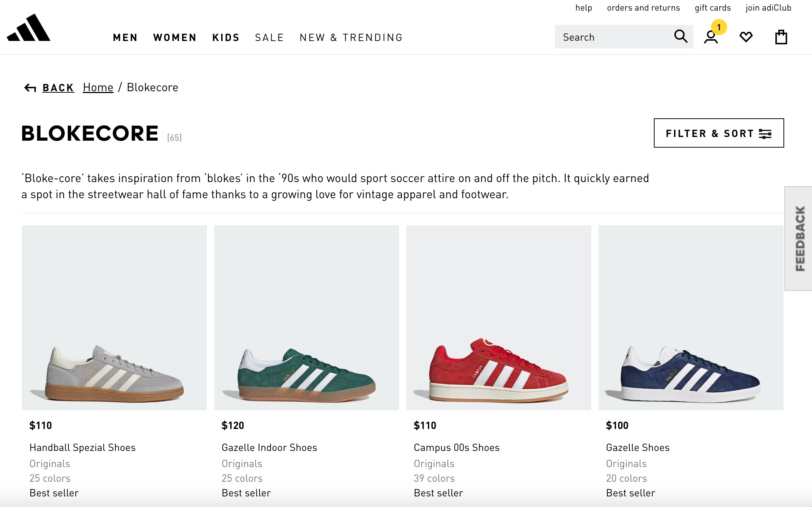
Task: Open the wishlist heart icon
Action: coord(746,37)
